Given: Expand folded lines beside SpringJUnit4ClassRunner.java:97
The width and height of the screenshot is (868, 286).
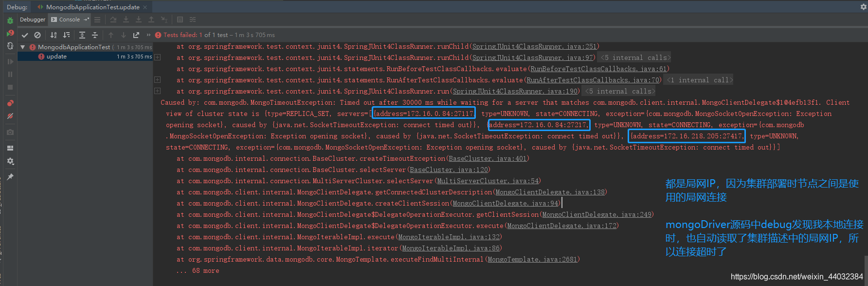Looking at the screenshot, I should click(x=157, y=57).
